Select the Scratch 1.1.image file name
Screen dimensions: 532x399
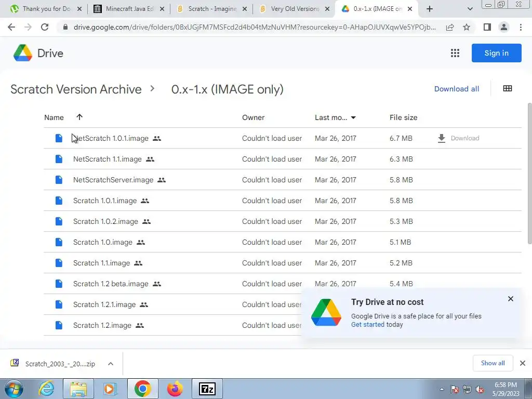(101, 263)
